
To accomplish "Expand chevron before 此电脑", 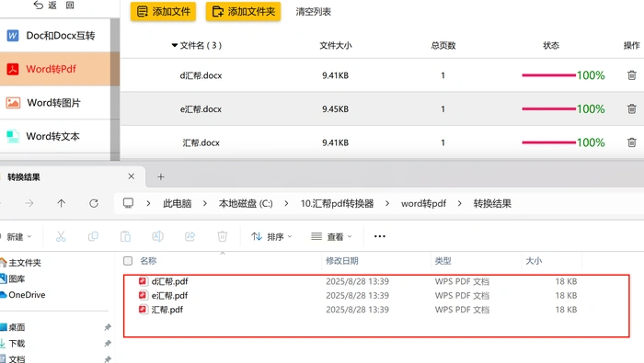I will pos(148,203).
